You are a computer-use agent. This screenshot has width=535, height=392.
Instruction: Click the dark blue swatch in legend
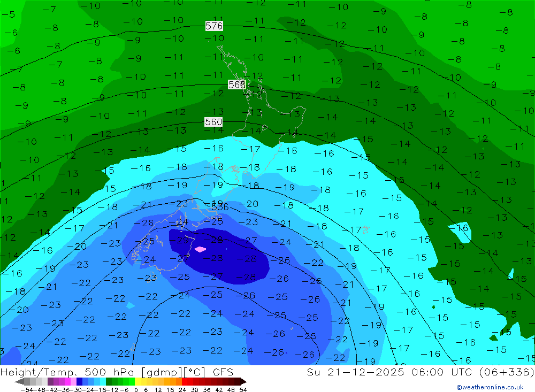tap(79, 382)
